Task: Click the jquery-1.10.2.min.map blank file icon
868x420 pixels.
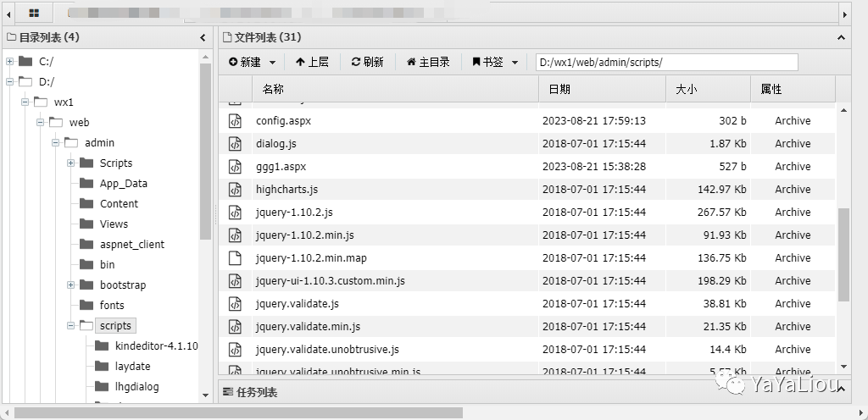Action: click(236, 258)
